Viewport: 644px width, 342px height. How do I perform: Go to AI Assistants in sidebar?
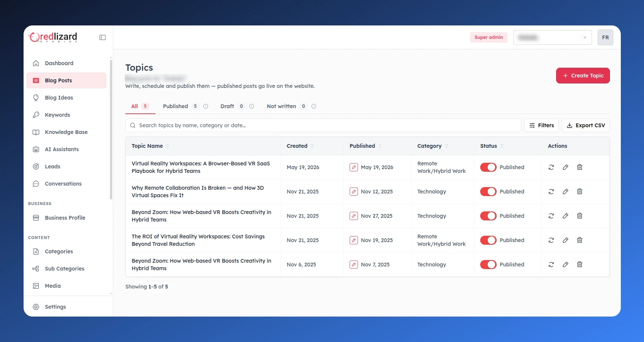tap(66, 149)
